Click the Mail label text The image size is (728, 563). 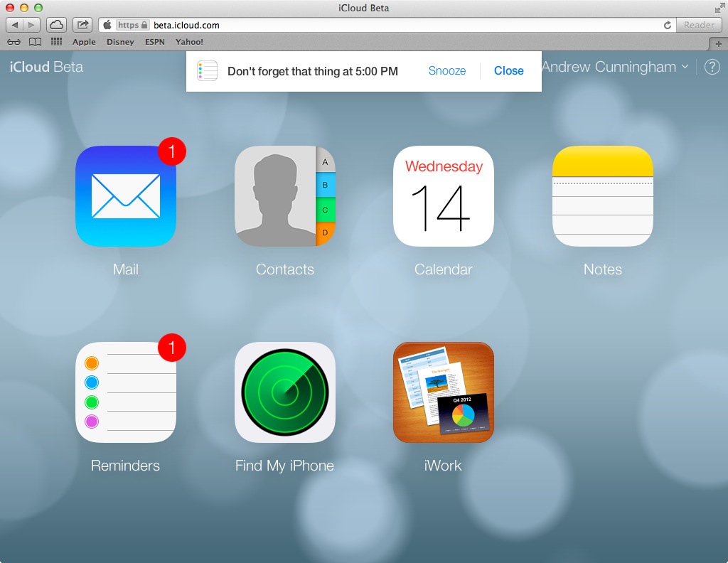coord(126,269)
